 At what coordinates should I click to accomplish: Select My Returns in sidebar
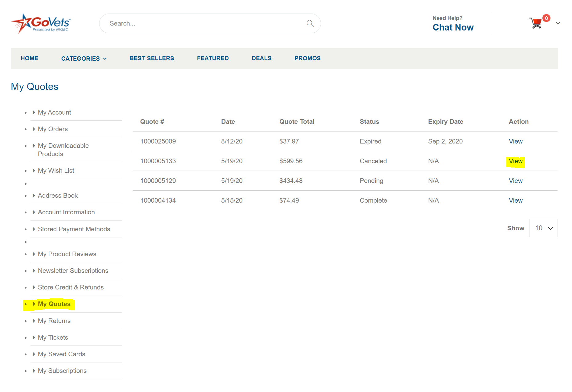[x=54, y=321]
